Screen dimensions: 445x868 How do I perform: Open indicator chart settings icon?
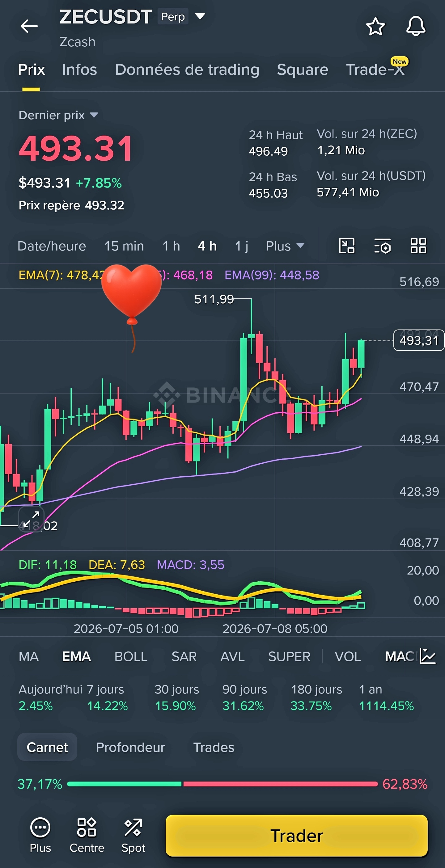click(x=428, y=656)
